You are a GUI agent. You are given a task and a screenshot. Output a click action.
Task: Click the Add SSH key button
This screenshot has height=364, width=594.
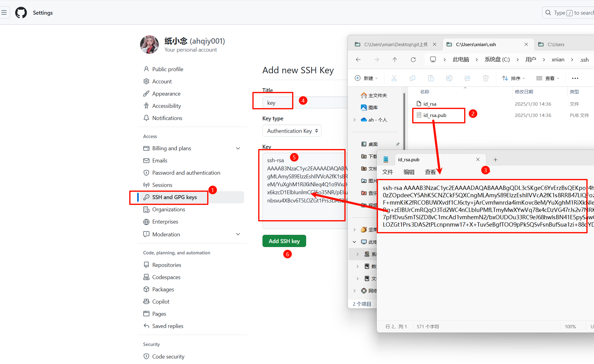(284, 241)
